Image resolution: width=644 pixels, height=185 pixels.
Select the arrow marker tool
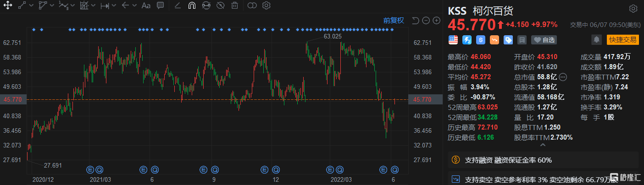click(126, 6)
